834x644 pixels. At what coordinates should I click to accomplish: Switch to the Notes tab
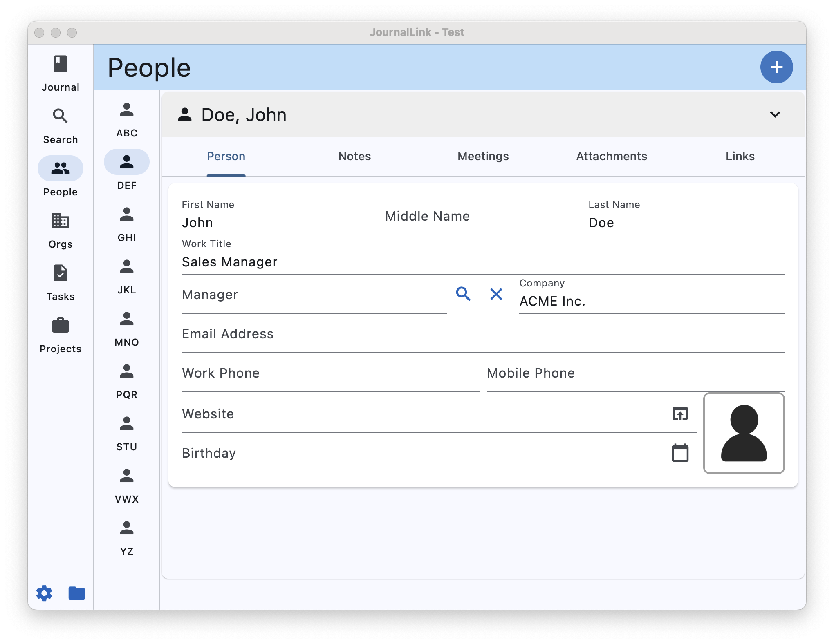point(354,156)
